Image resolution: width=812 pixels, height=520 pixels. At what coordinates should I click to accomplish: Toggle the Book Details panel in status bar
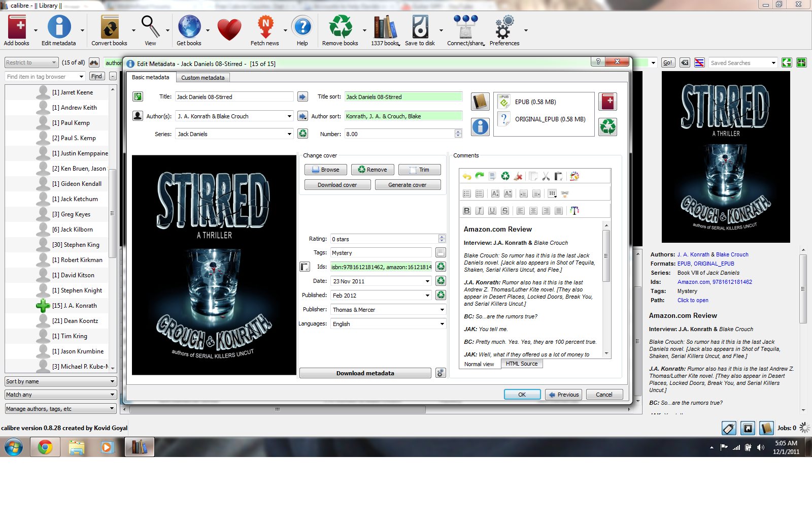click(766, 428)
